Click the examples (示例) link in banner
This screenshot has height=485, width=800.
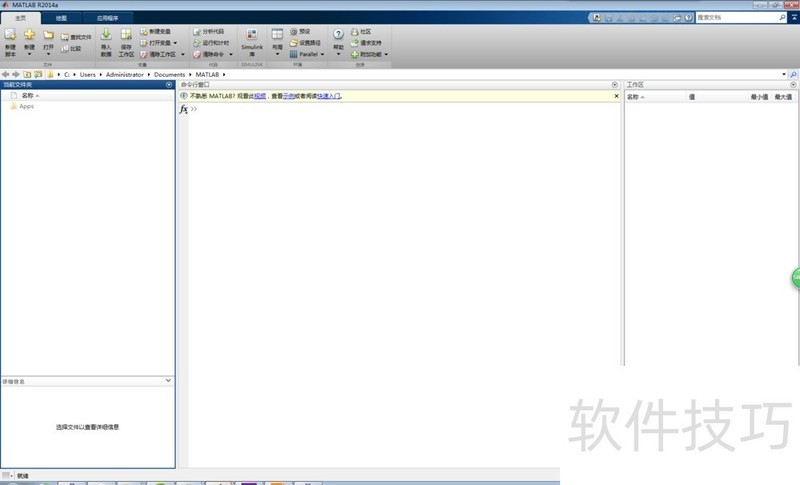[288, 96]
